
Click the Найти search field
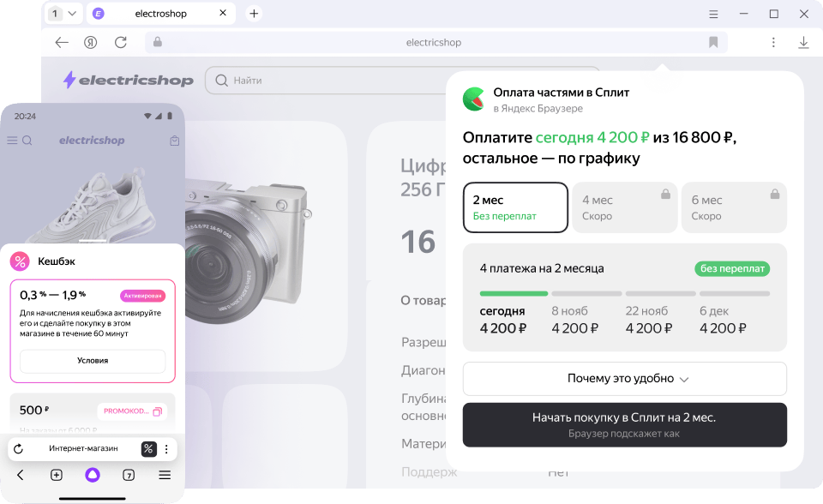(x=326, y=81)
